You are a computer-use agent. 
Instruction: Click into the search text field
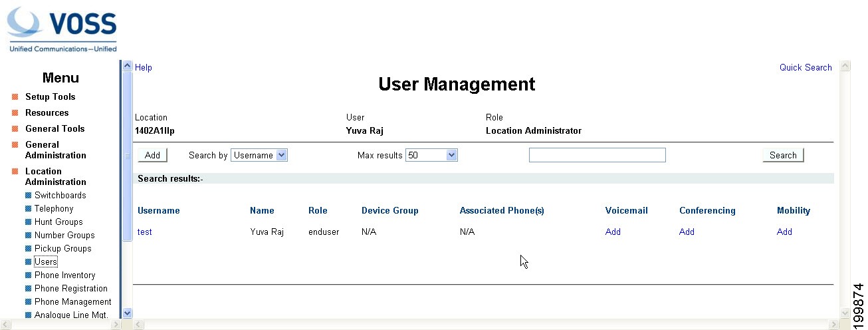pos(597,155)
